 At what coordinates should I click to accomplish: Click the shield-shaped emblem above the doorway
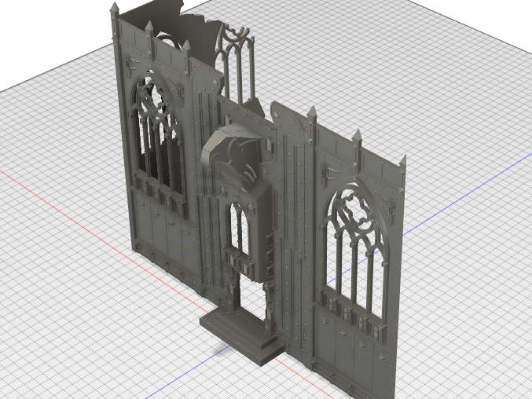point(233,158)
